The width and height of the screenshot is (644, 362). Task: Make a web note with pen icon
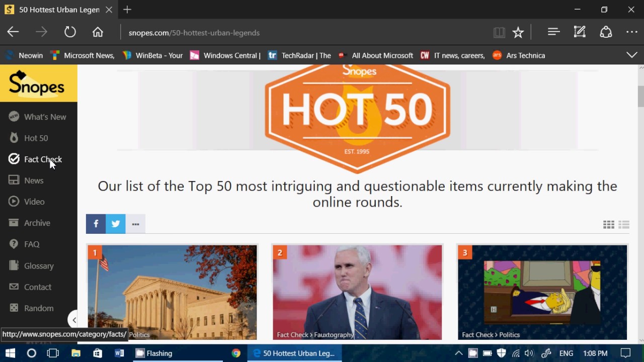580,32
